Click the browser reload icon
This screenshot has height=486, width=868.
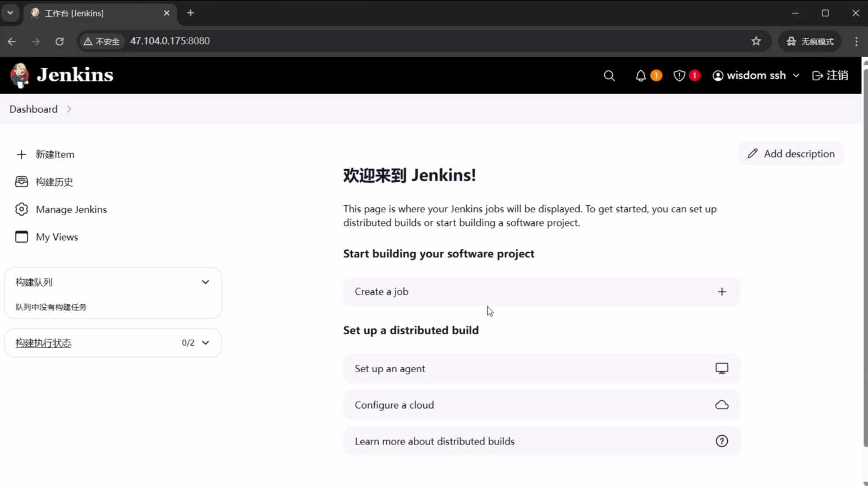tap(59, 41)
